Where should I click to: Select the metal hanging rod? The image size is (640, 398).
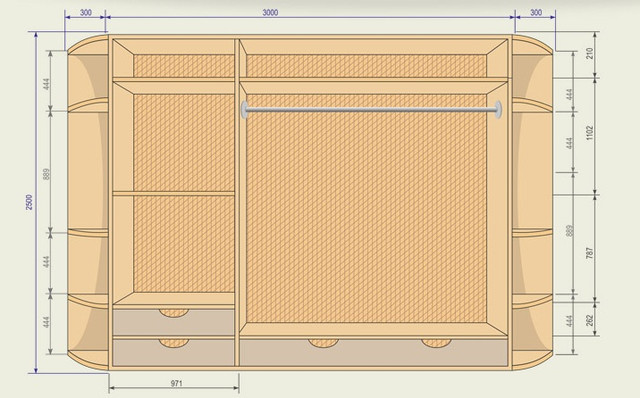(371, 109)
